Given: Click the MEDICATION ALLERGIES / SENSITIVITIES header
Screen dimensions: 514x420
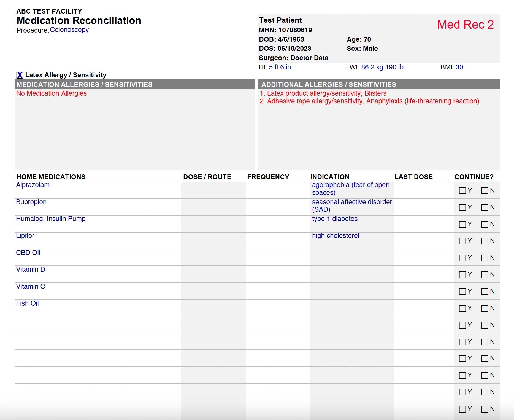Looking at the screenshot, I should [x=135, y=84].
